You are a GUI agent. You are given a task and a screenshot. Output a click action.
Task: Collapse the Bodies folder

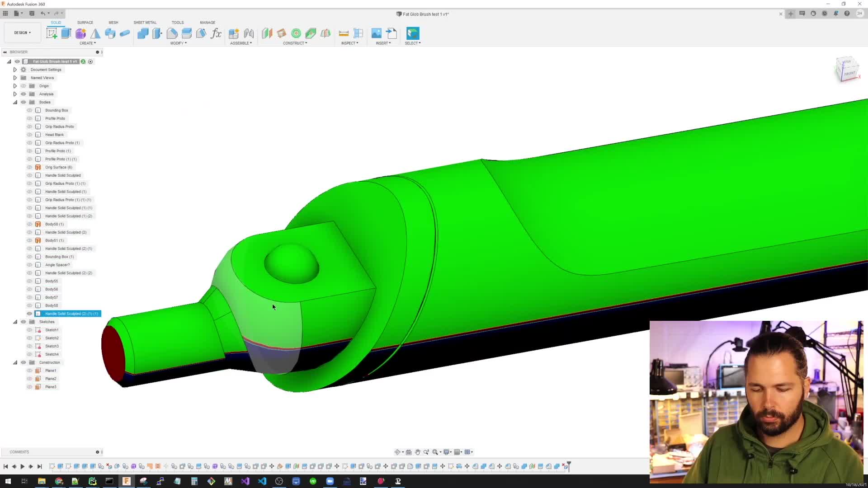(15, 102)
